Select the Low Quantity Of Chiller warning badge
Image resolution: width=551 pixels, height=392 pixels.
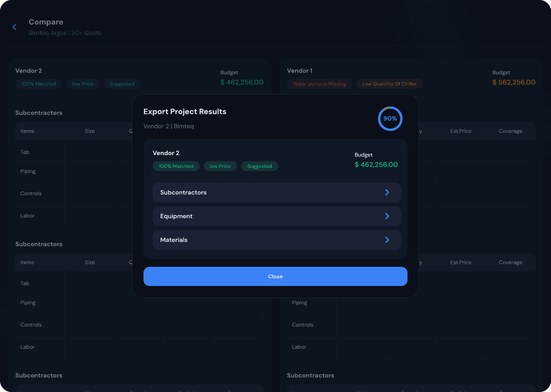point(389,84)
